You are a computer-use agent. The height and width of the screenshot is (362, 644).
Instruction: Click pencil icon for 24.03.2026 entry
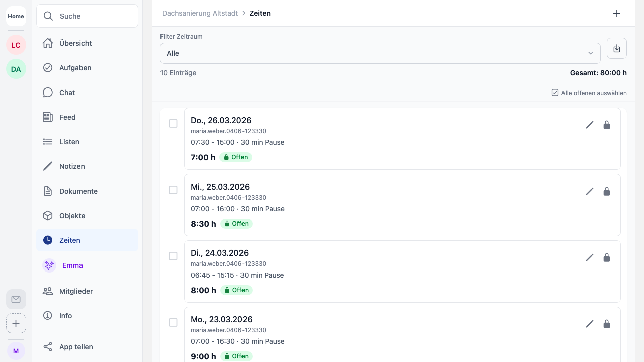590,257
